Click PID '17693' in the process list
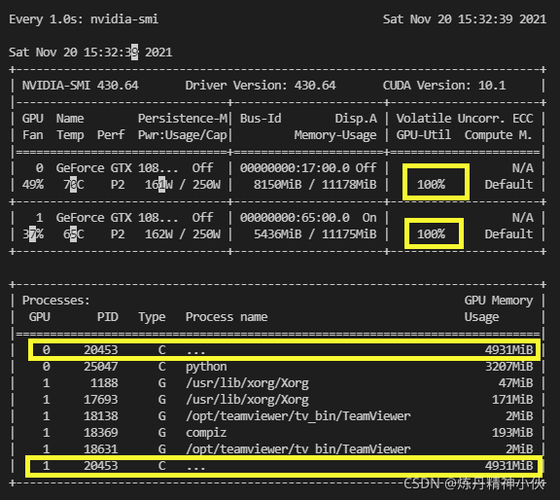 click(101, 400)
